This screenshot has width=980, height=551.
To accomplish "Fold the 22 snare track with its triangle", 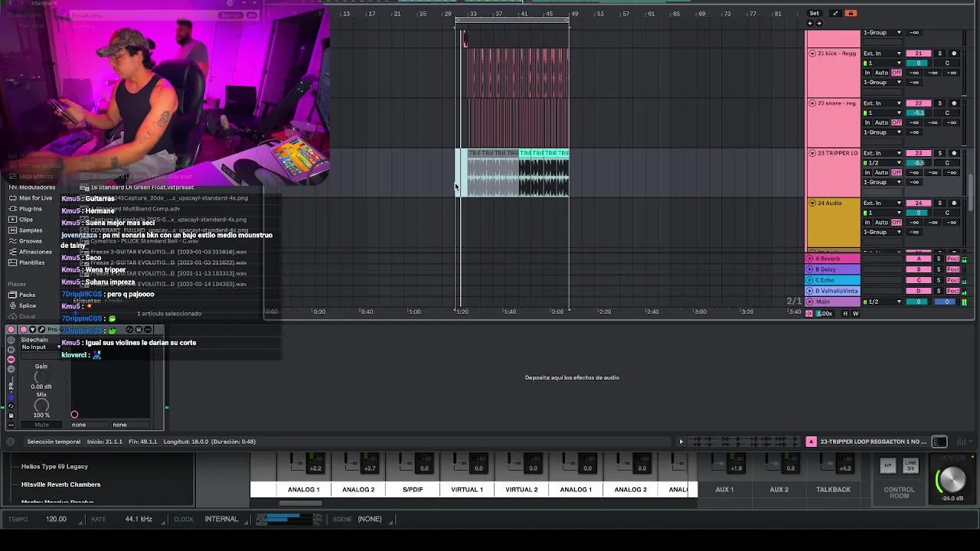I will pyautogui.click(x=812, y=103).
